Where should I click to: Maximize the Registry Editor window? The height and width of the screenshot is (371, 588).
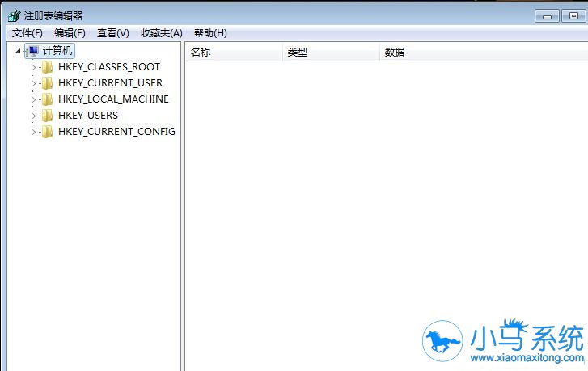click(573, 15)
